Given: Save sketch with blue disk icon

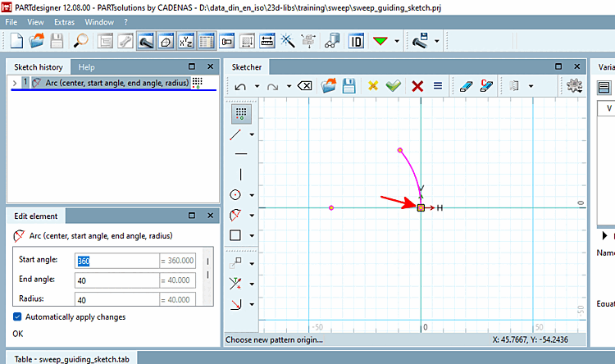Looking at the screenshot, I should coord(348,85).
